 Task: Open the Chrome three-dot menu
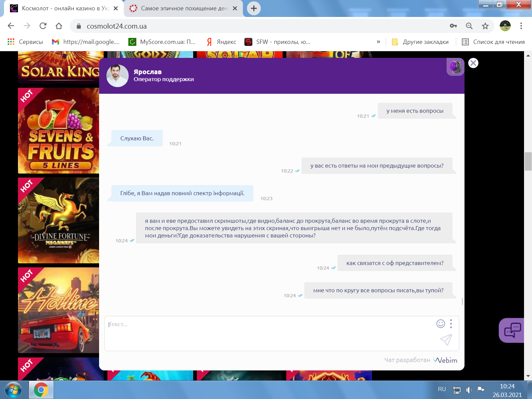(521, 26)
